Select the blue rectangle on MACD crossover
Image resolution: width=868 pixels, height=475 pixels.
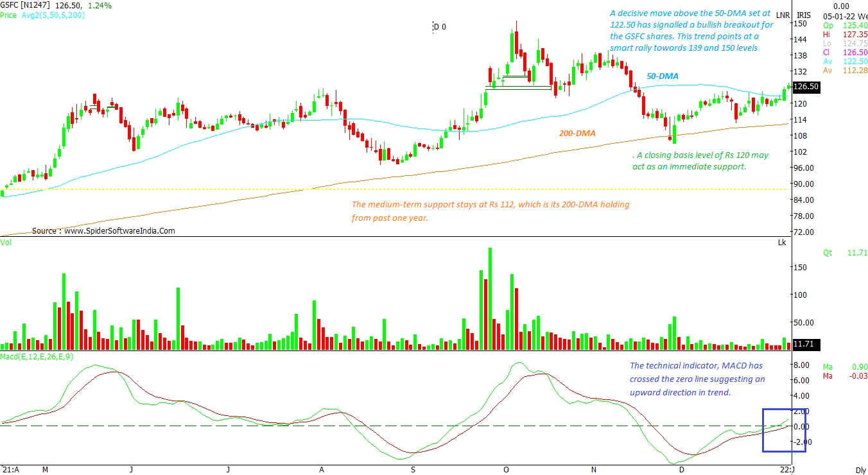tap(783, 430)
